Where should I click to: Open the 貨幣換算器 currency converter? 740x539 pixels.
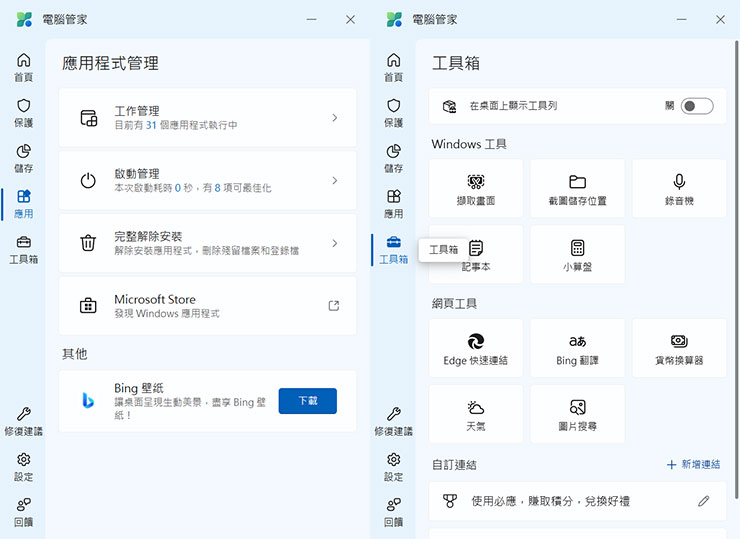click(679, 348)
